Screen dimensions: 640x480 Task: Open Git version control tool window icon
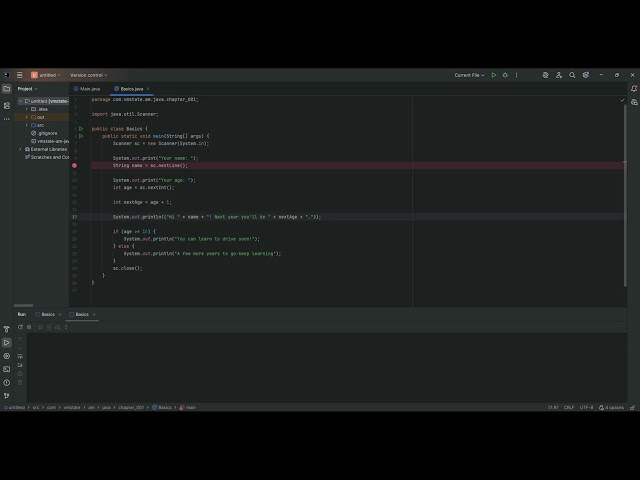point(7,396)
